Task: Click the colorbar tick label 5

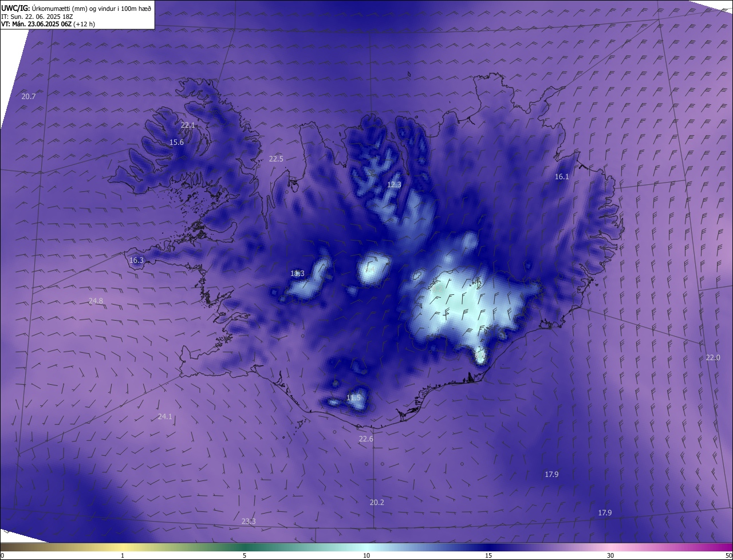Action: tap(245, 555)
